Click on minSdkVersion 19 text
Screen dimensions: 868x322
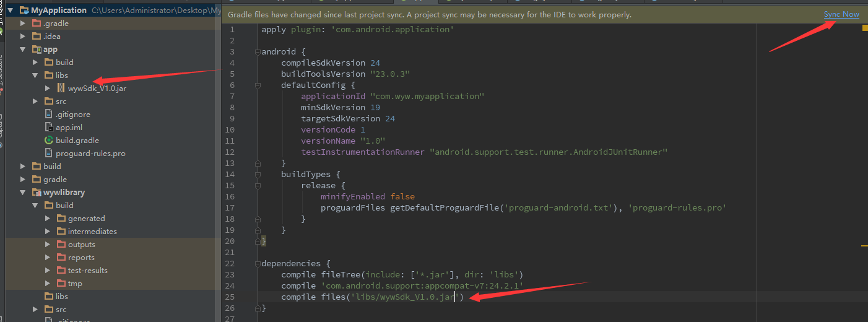point(341,108)
